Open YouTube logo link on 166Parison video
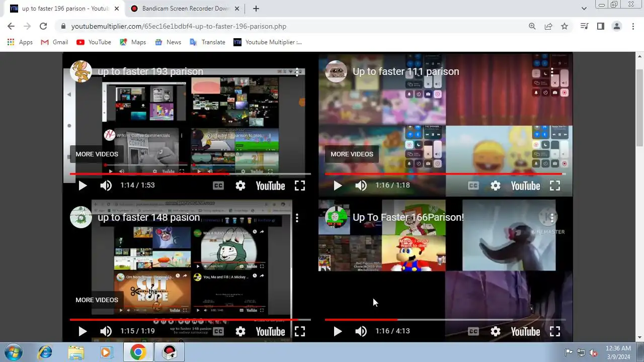This screenshot has height=362, width=644. (x=525, y=331)
